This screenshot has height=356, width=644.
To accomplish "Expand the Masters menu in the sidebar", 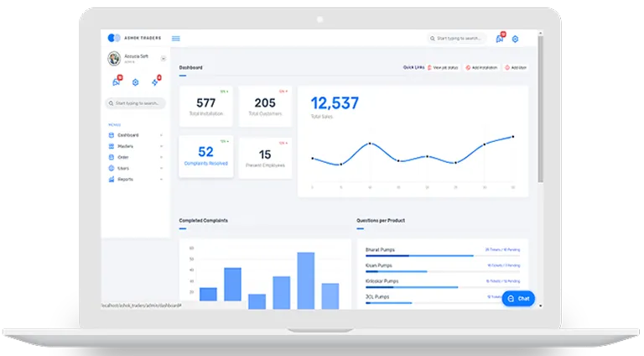I will (126, 146).
